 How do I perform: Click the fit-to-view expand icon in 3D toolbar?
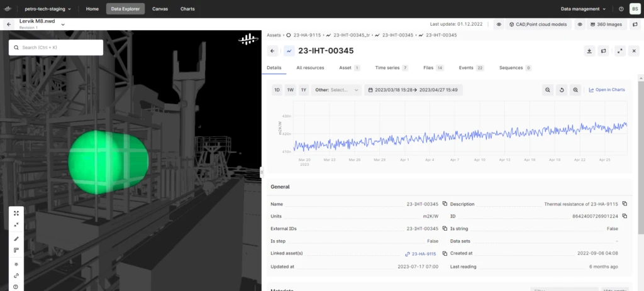tap(16, 213)
